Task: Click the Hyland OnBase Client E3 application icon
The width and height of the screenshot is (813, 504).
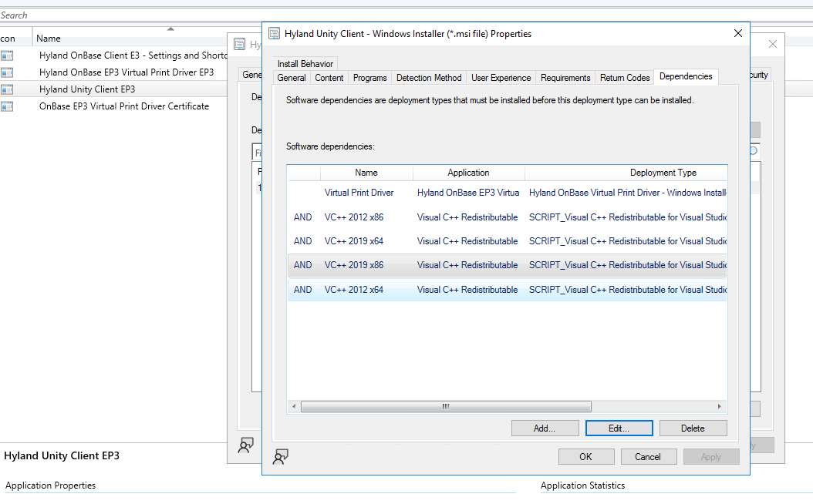Action: [7, 55]
